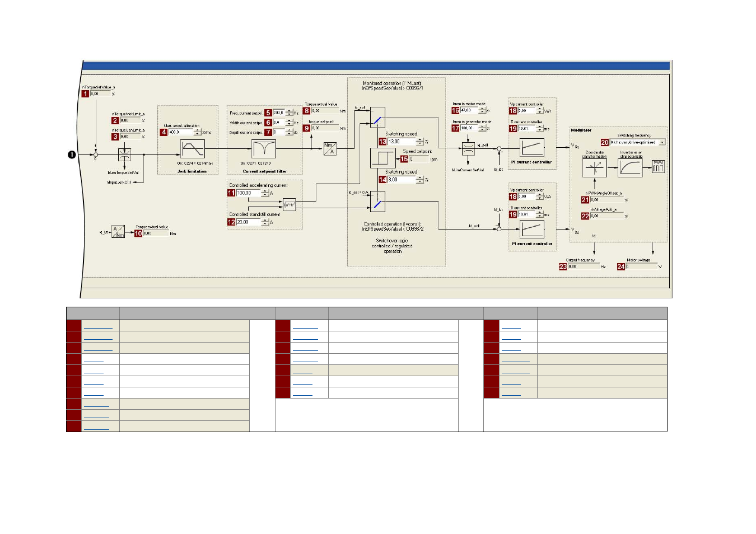This screenshot has height=534, width=756.
Task: Click the speed setpoint hysteresis switch block
Action: pyautogui.click(x=383, y=158)
